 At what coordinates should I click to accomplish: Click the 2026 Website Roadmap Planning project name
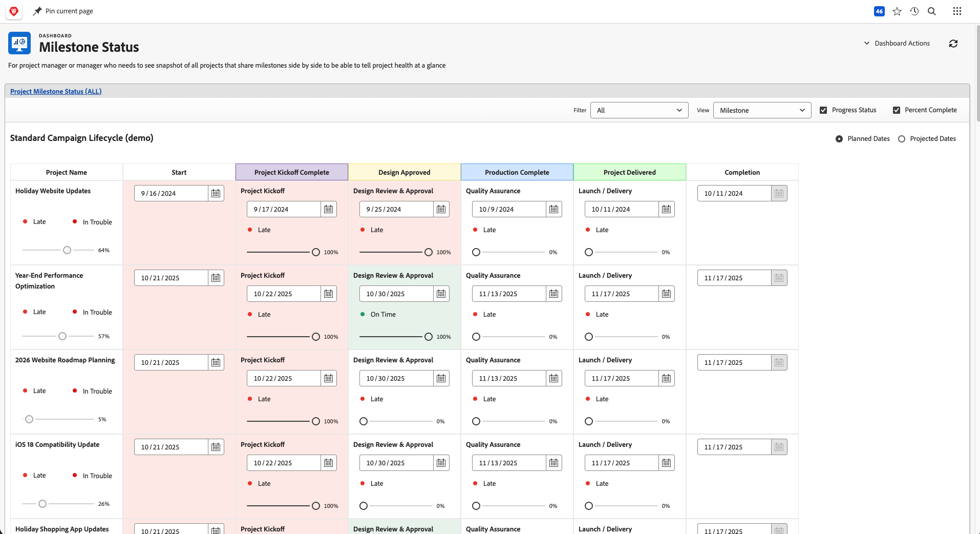coord(65,360)
